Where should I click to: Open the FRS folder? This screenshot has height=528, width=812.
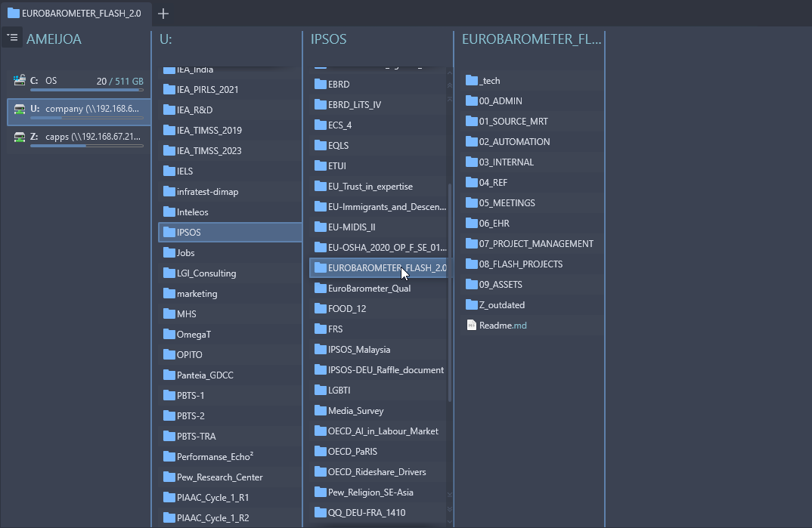pos(378,329)
